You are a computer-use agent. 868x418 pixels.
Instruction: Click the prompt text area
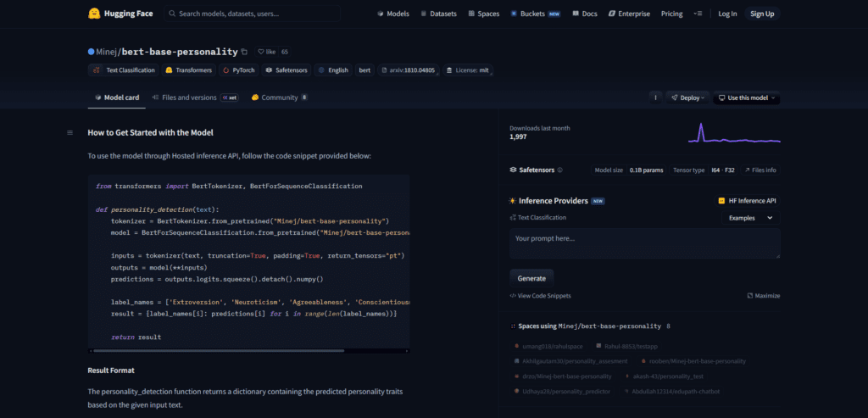point(645,243)
